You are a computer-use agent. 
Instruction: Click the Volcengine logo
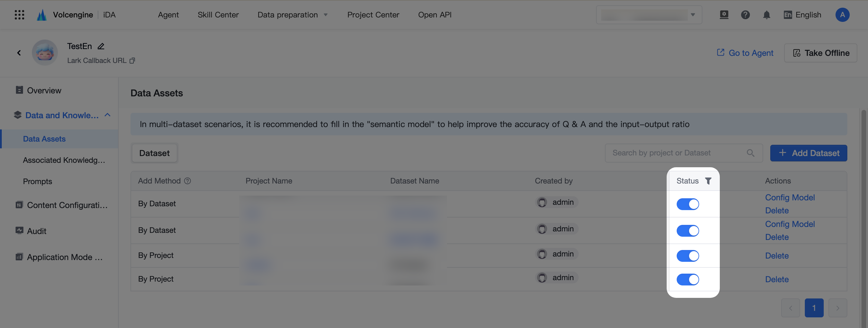65,15
